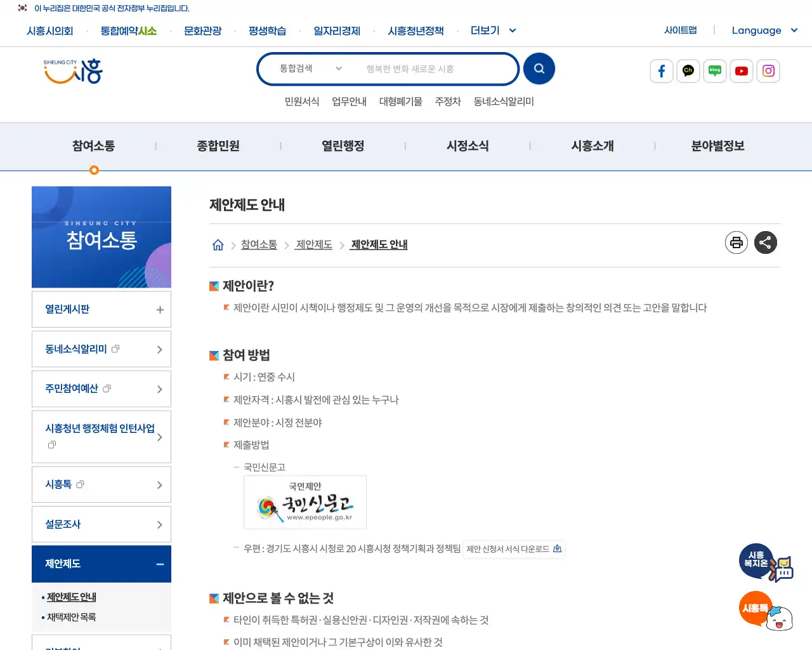Open 평생학습 top link
The width and height of the screenshot is (812, 650).
point(267,30)
